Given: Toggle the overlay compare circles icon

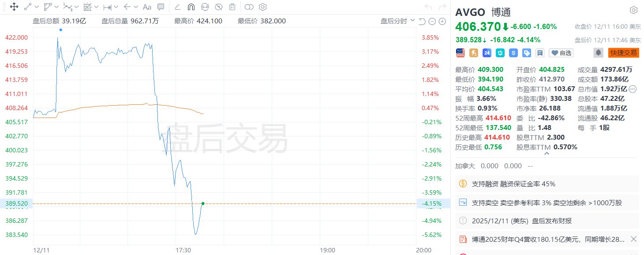Looking at the screenshot, I should tap(249, 7).
